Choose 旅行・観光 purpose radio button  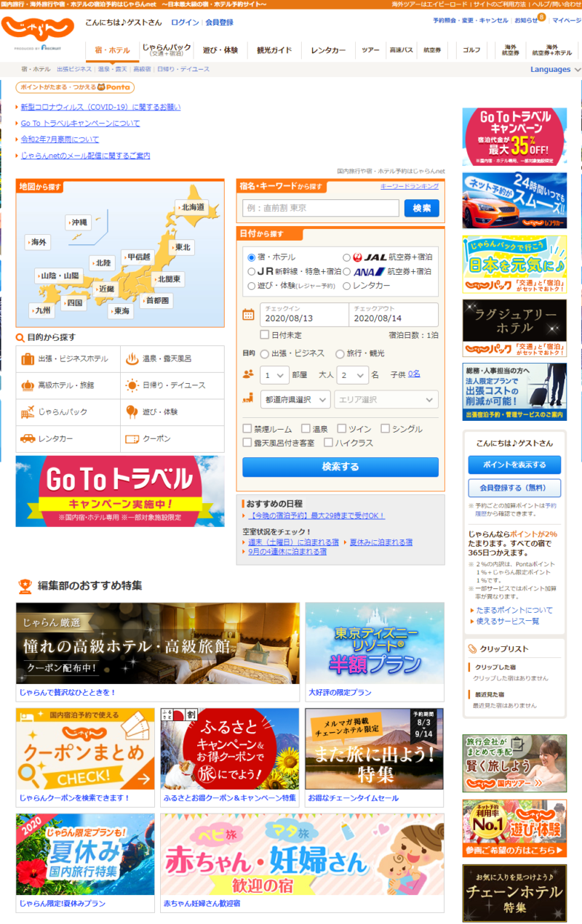tap(340, 354)
